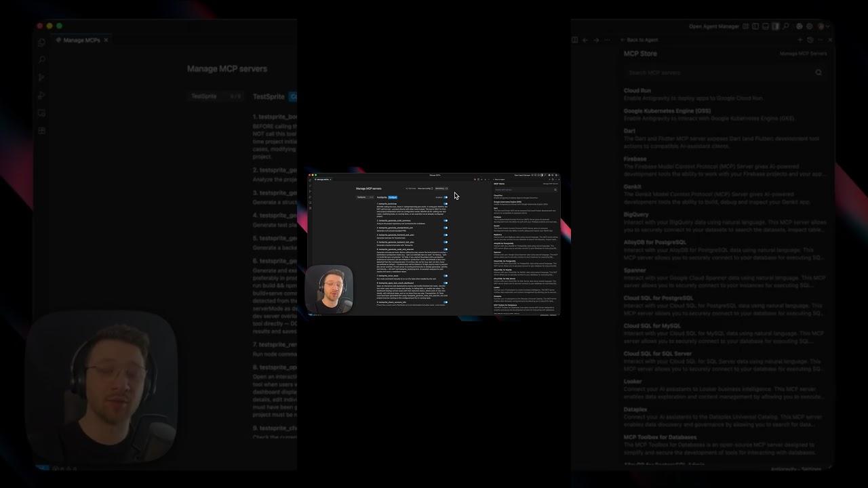Go forward with right arrow in large window toolbar
This screenshot has height=488, width=868.
[596, 40]
